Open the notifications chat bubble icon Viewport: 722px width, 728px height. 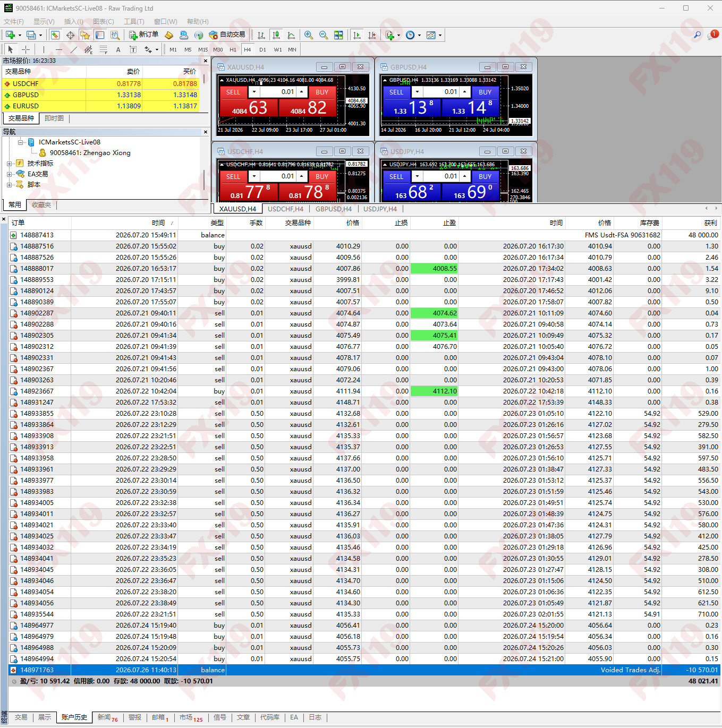(712, 35)
